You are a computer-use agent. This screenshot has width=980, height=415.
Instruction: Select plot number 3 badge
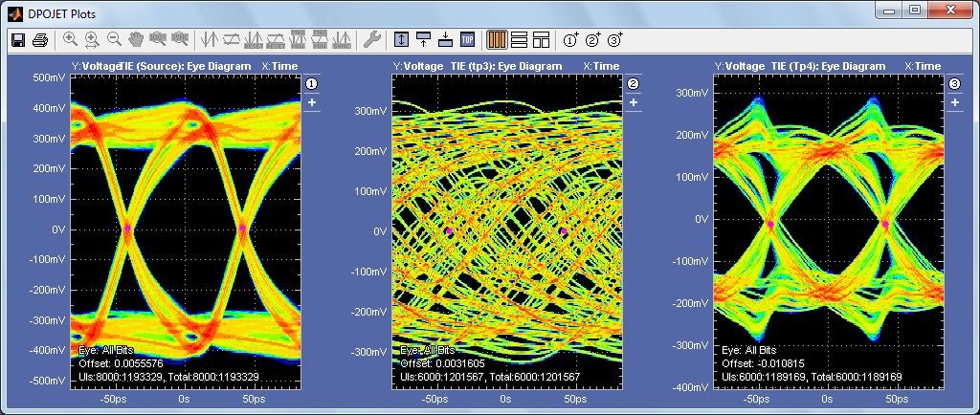(x=954, y=84)
